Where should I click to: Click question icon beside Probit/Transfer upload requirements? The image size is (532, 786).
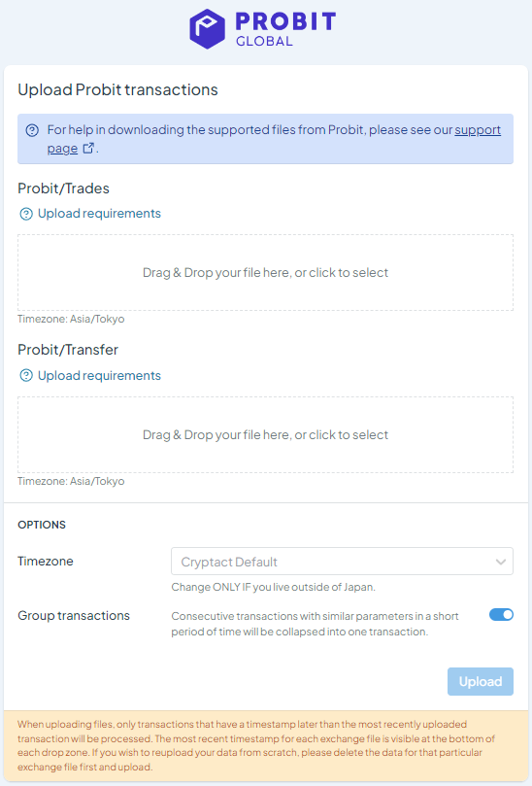26,375
